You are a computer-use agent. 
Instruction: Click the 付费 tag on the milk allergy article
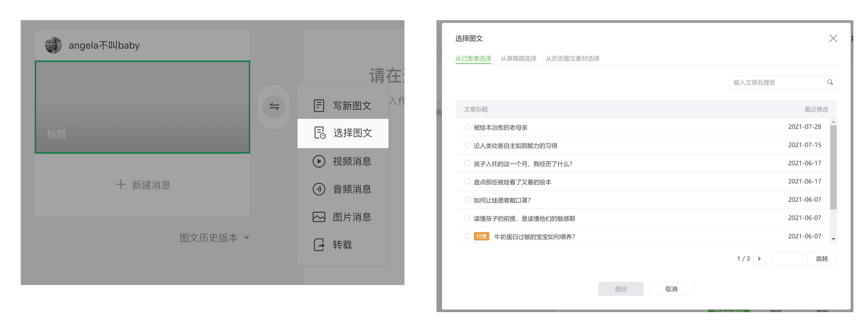[481, 236]
